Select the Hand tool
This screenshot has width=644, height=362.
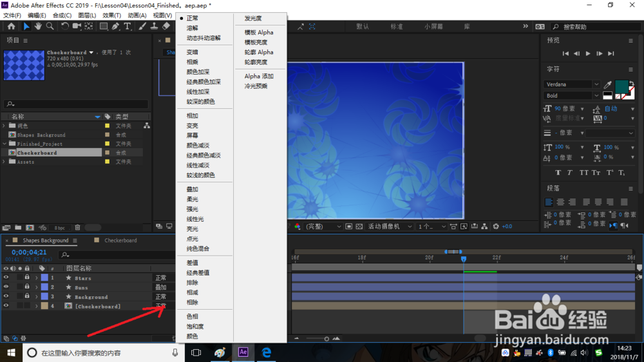38,26
